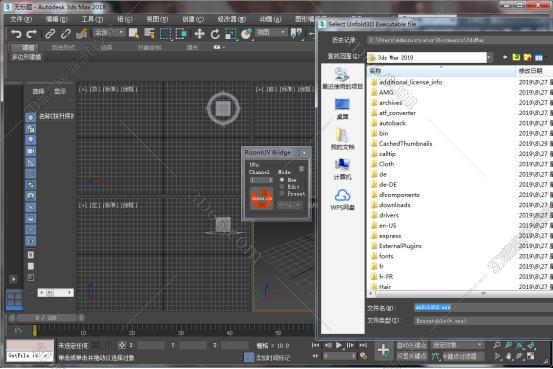Click the UV Channel spinner in RoomUV Bridge
553x369 pixels.
click(x=261, y=180)
